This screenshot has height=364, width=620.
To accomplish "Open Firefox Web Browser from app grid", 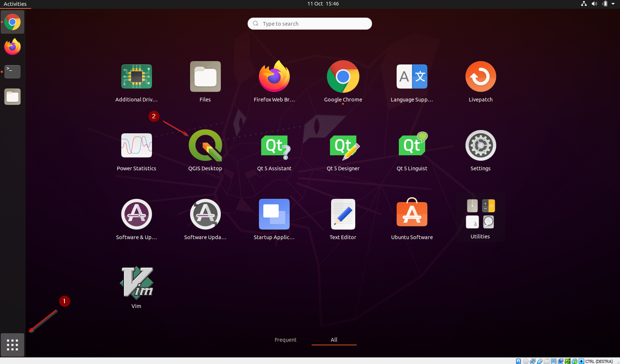I will click(274, 77).
